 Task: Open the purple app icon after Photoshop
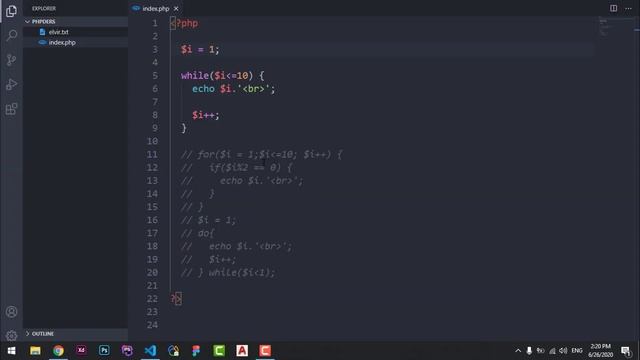(x=127, y=351)
